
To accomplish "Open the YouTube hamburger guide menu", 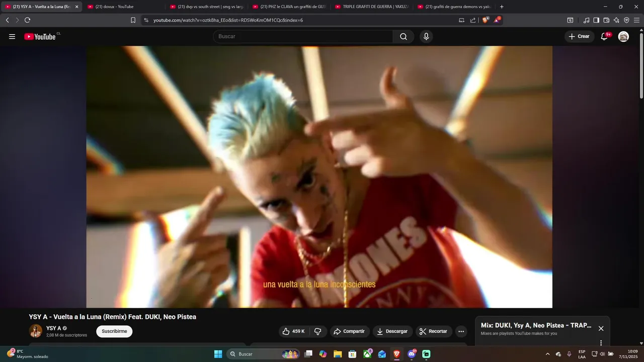I will click(x=12, y=36).
